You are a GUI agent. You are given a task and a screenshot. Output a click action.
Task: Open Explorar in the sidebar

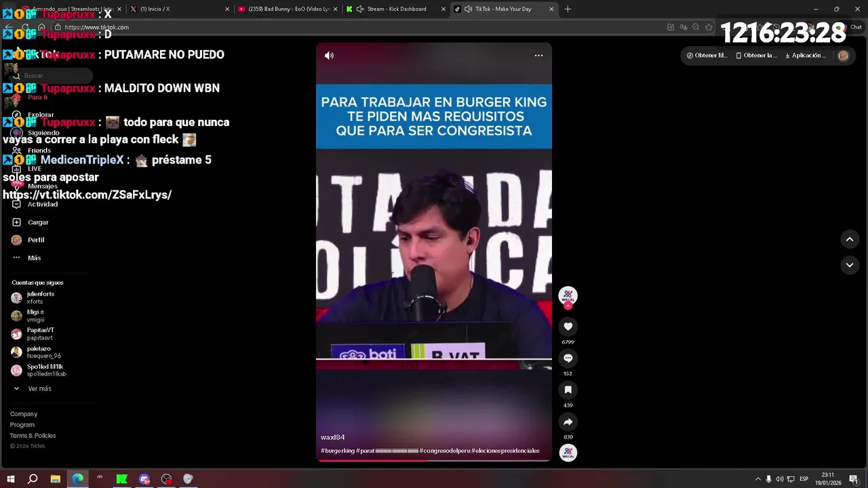coord(34,115)
